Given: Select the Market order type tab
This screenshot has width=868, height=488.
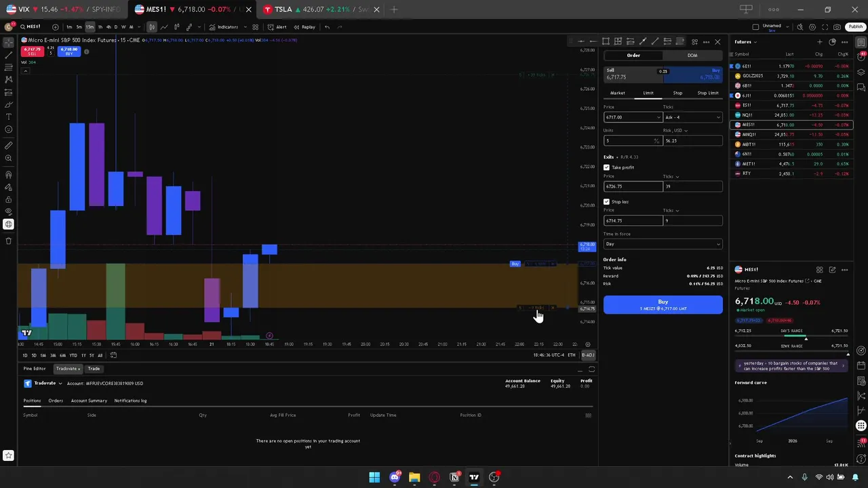Looking at the screenshot, I should 618,93.
